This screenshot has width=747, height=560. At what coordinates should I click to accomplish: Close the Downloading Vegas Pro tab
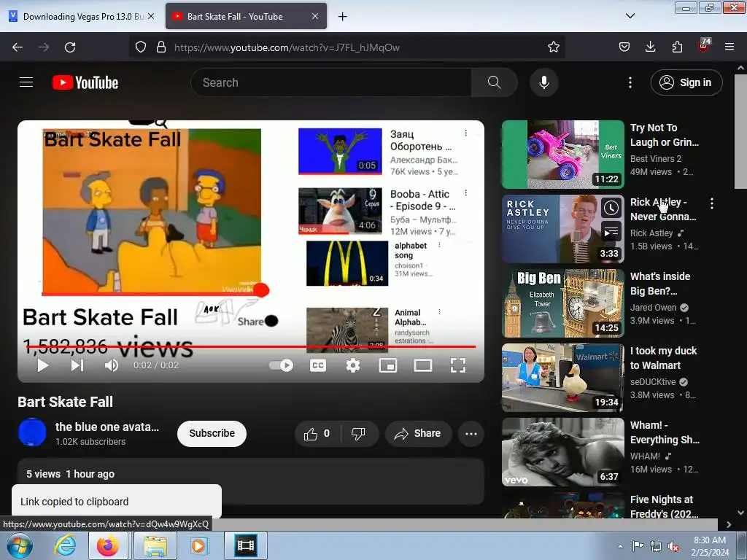(151, 16)
